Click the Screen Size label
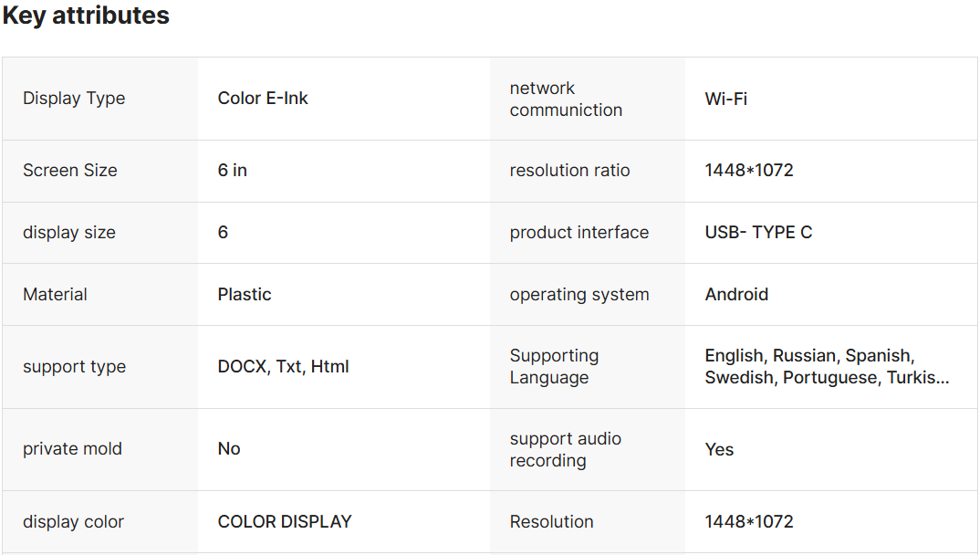The image size is (980, 555). tap(70, 170)
